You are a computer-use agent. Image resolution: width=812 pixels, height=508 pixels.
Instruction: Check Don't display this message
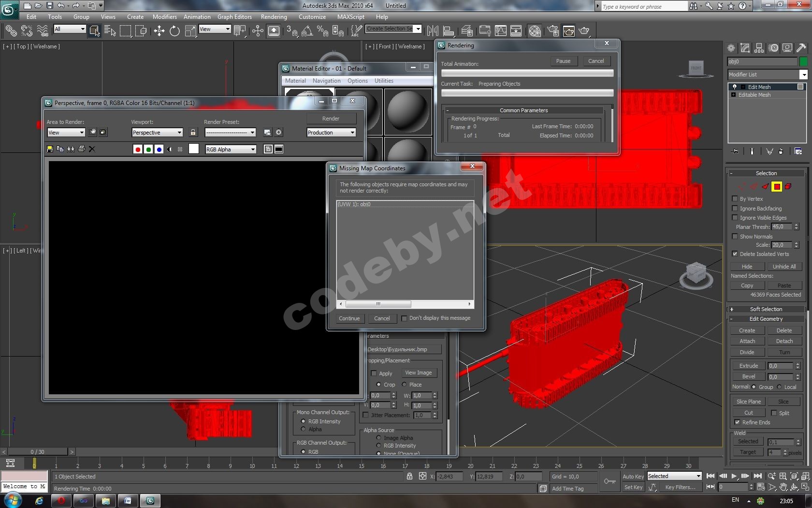pos(404,318)
